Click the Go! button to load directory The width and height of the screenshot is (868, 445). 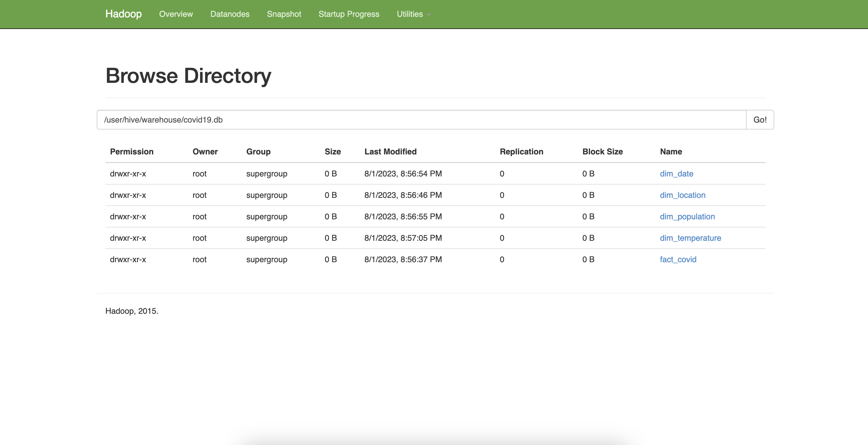point(759,119)
